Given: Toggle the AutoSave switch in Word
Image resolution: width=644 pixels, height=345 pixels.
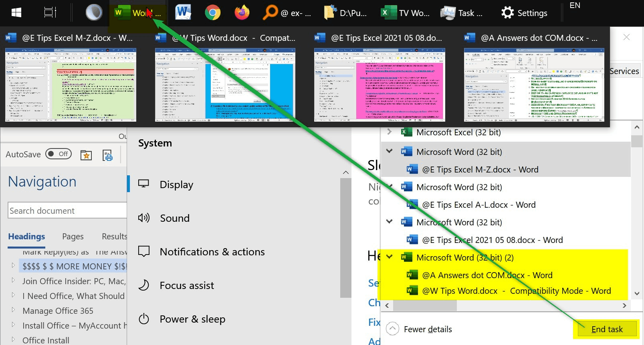Looking at the screenshot, I should pyautogui.click(x=59, y=154).
